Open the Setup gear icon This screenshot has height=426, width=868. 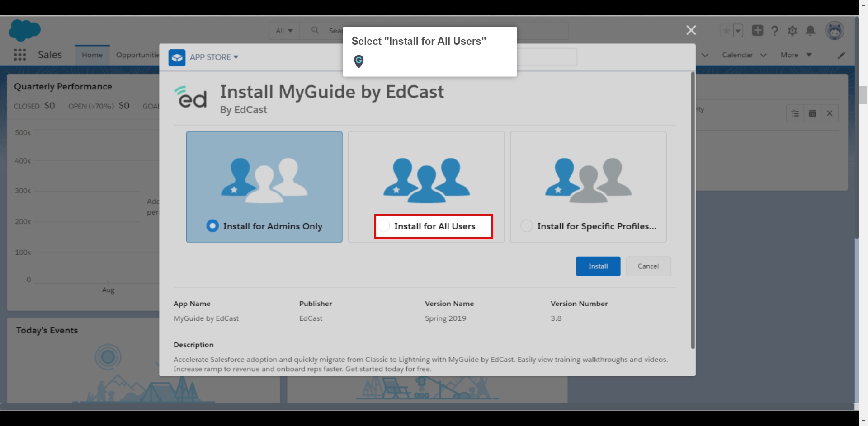point(792,31)
